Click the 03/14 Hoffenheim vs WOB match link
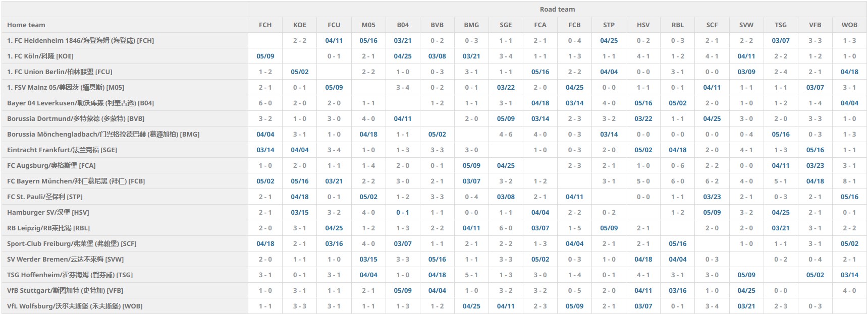Viewport: 868px width, 315px height. tap(849, 275)
